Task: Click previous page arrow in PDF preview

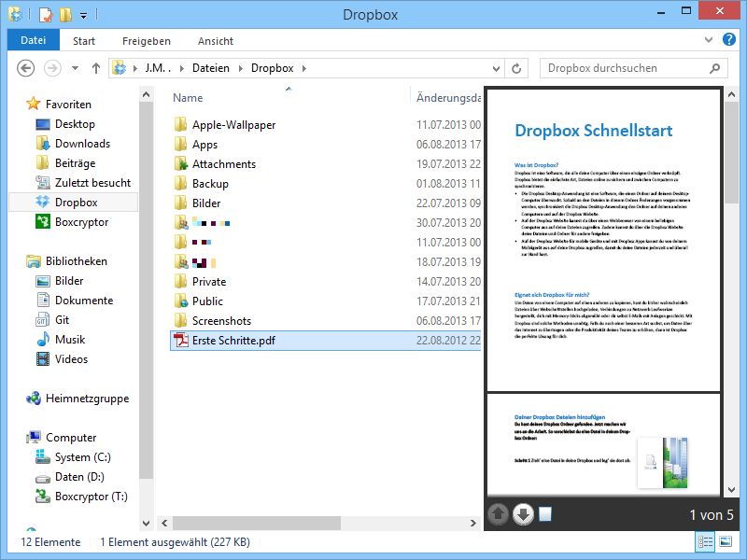Action: [x=499, y=514]
